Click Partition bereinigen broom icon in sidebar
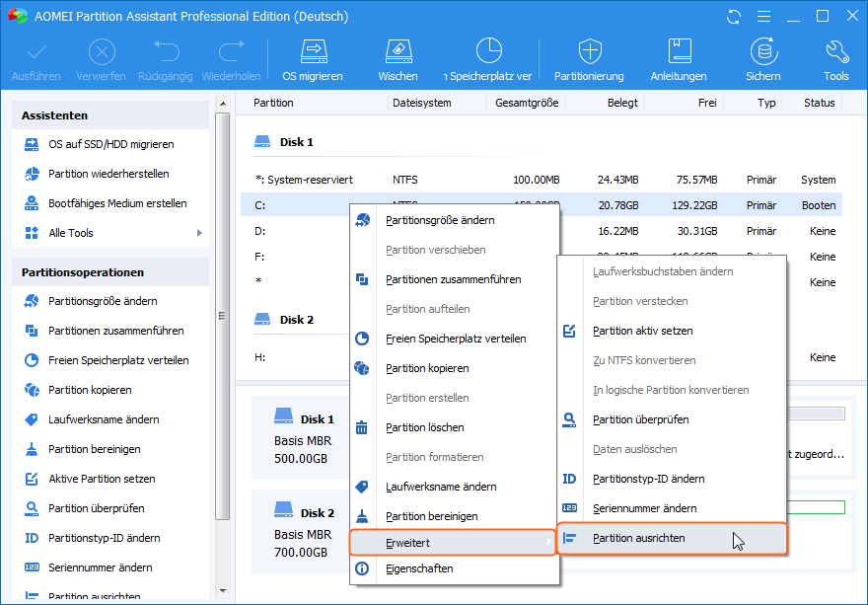This screenshot has height=605, width=868. 32,449
